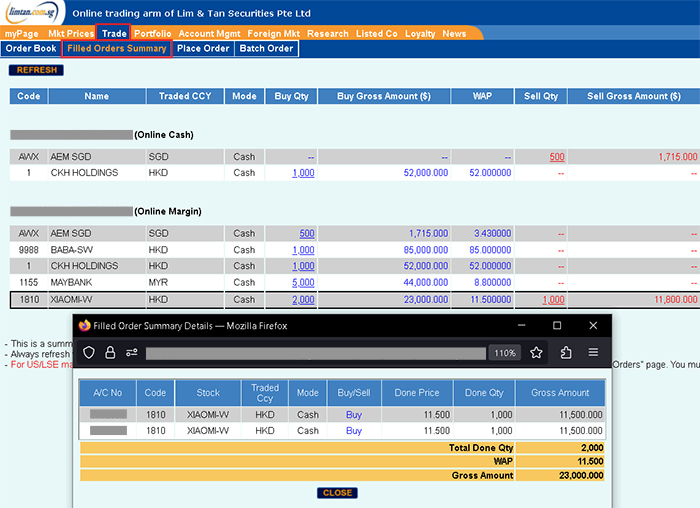Open the Listed Co menu
Image resolution: width=700 pixels, height=508 pixels.
pyautogui.click(x=376, y=33)
